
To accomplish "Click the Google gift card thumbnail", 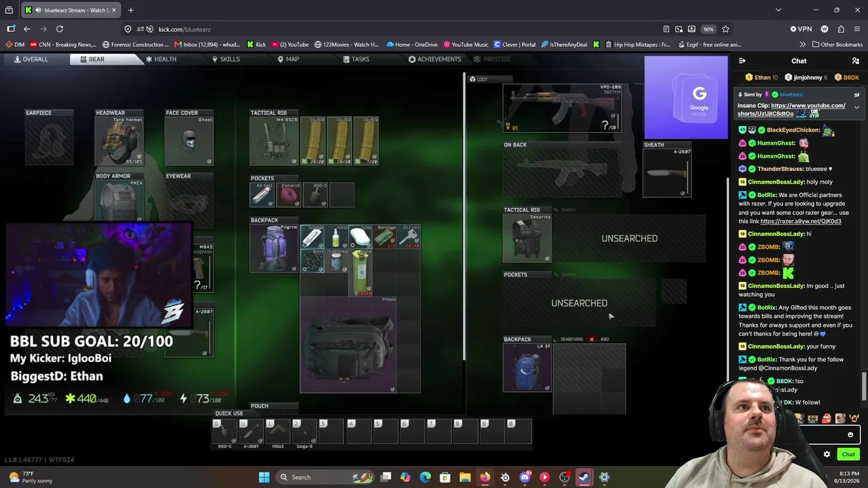I will coord(686,97).
